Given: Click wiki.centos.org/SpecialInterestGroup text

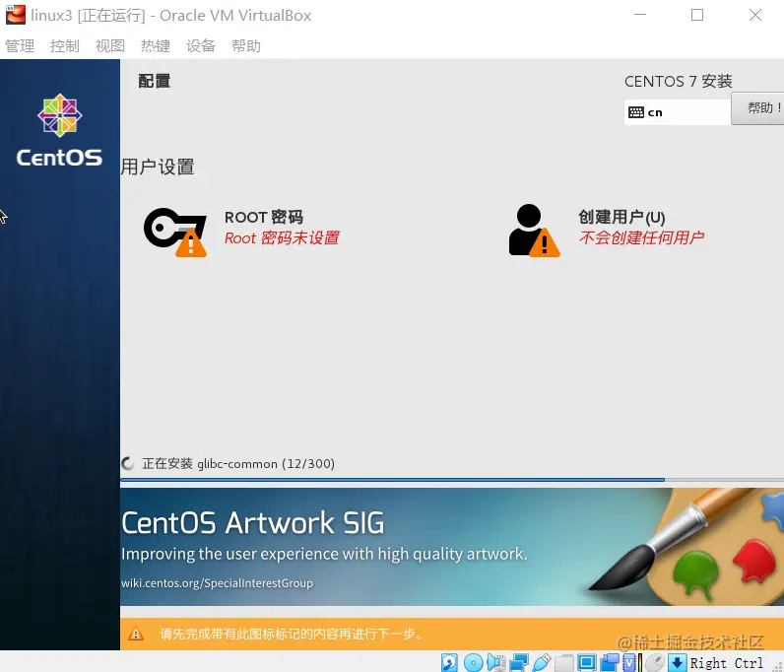Looking at the screenshot, I should 217,583.
